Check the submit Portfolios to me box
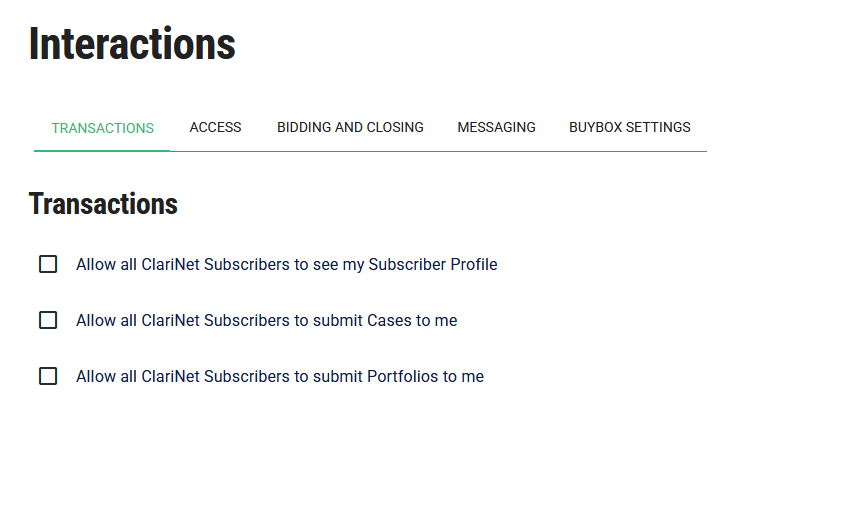This screenshot has height=531, width=842. click(x=48, y=376)
